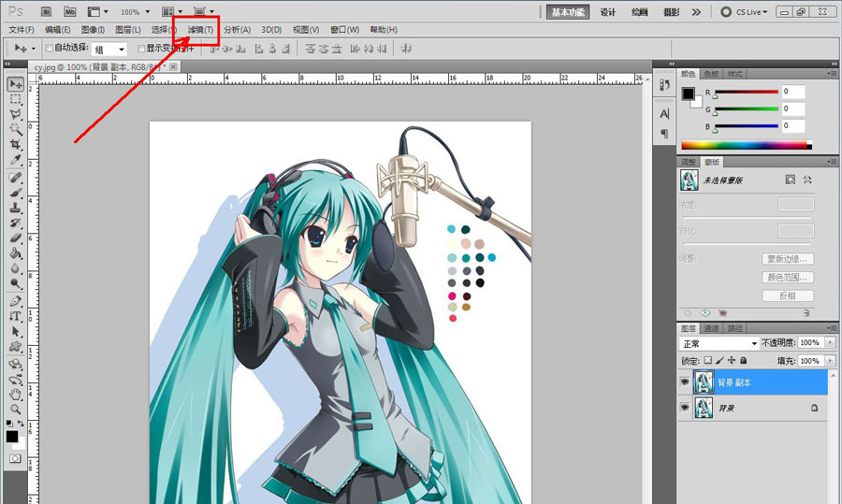Add a pixel mask in Masks panel
The width and height of the screenshot is (842, 504).
coord(790,180)
